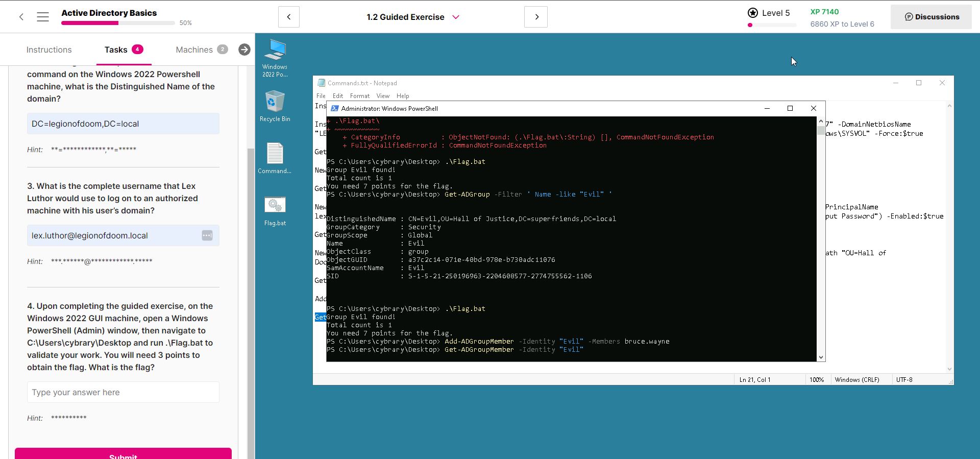
Task: Open the Recycle Bin desktop icon
Action: (275, 106)
